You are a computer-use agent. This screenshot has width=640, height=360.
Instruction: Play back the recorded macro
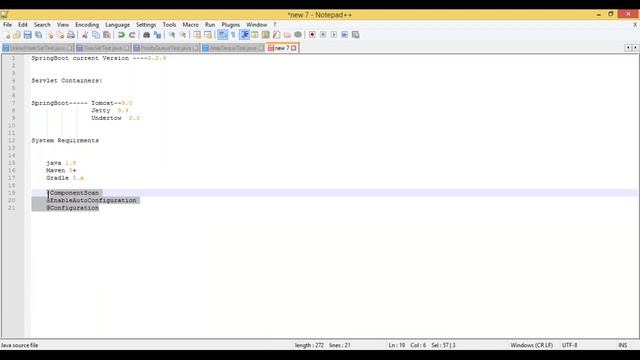pyautogui.click(x=334, y=35)
